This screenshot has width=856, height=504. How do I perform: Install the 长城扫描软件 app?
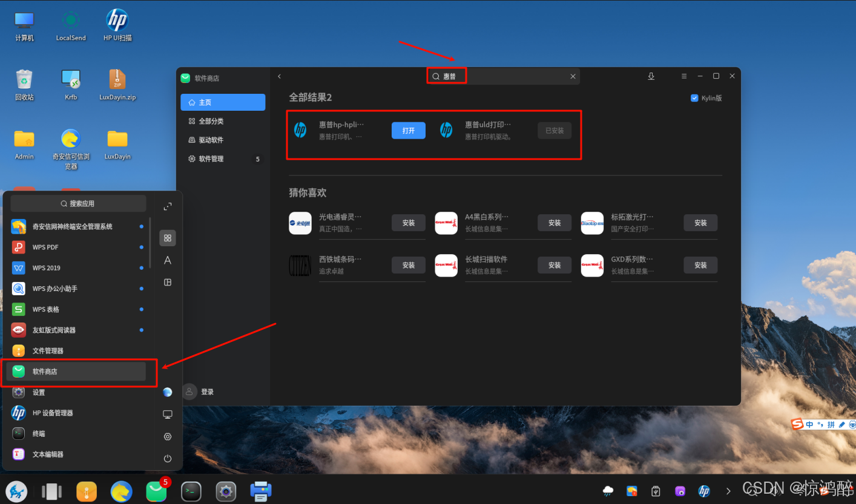click(555, 265)
